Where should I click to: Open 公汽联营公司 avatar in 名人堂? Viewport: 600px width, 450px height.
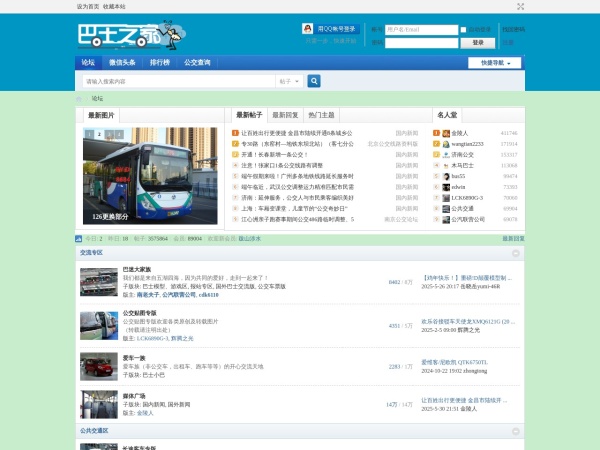pyautogui.click(x=446, y=220)
